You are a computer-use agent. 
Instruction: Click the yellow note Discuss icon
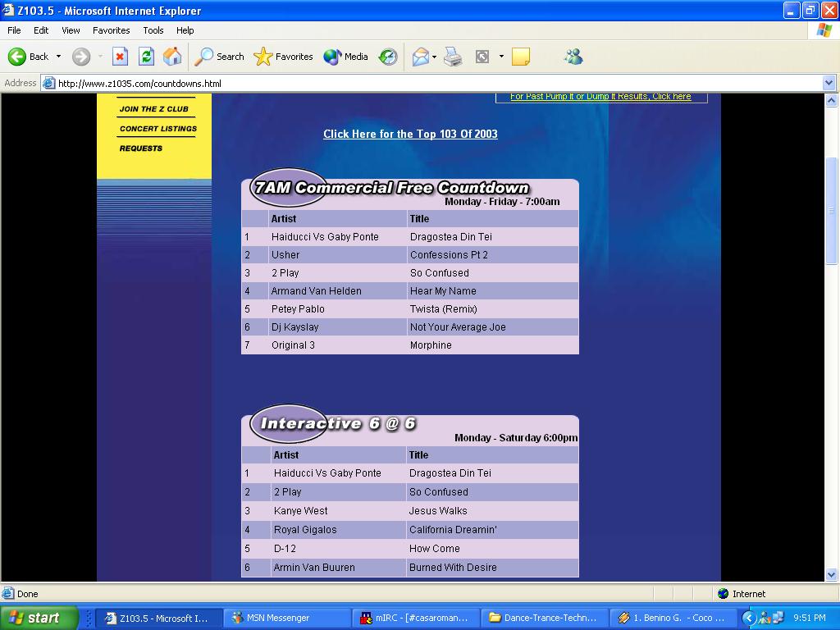pyautogui.click(x=521, y=57)
